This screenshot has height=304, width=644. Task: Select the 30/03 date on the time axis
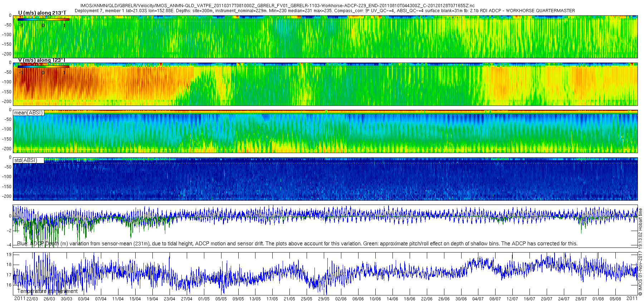pos(67,299)
